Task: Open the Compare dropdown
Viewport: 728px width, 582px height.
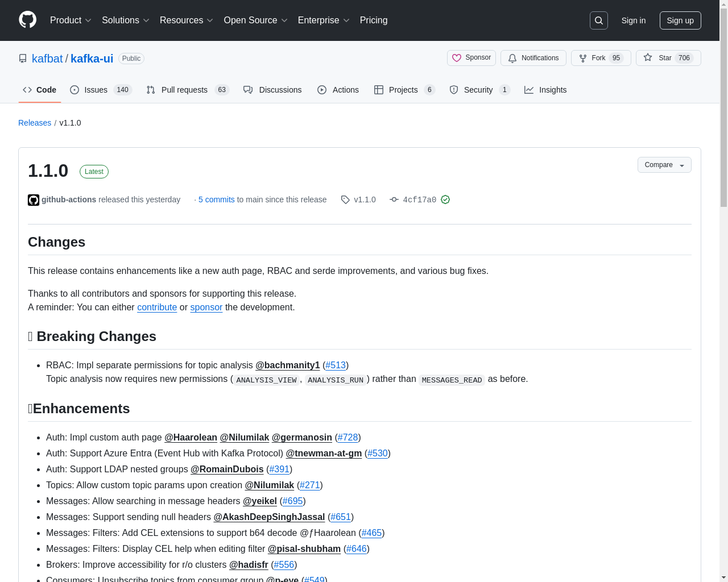Action: pyautogui.click(x=664, y=165)
